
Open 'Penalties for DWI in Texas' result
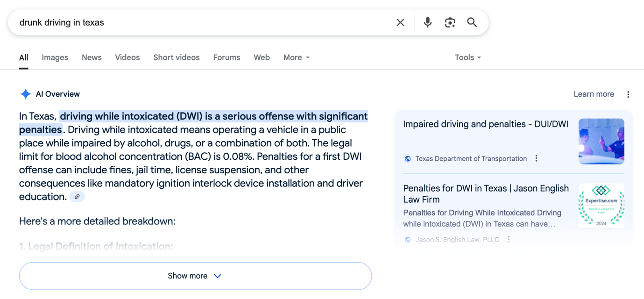click(x=486, y=194)
